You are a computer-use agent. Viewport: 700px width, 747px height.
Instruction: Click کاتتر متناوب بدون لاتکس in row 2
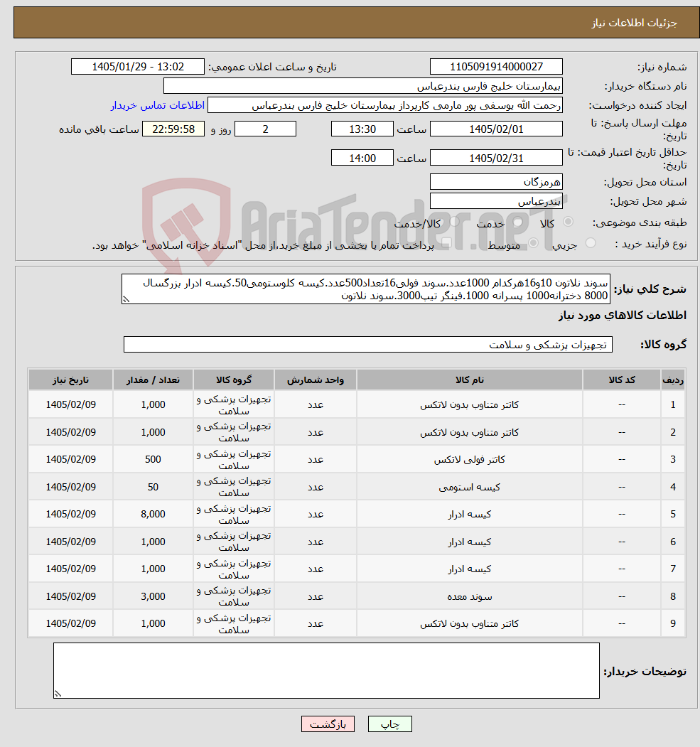470,433
